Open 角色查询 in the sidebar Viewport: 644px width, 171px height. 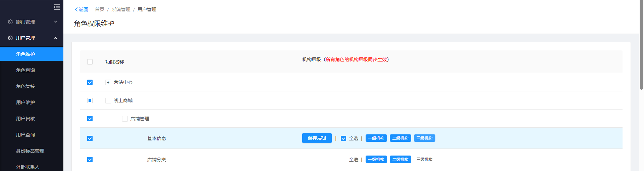(x=25, y=70)
